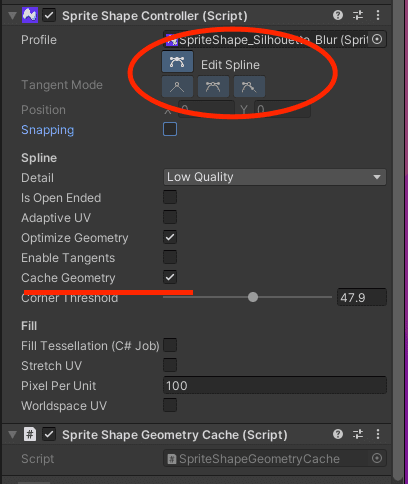Click the Pixel Per Unit input field
The height and width of the screenshot is (484, 408).
coord(275,385)
